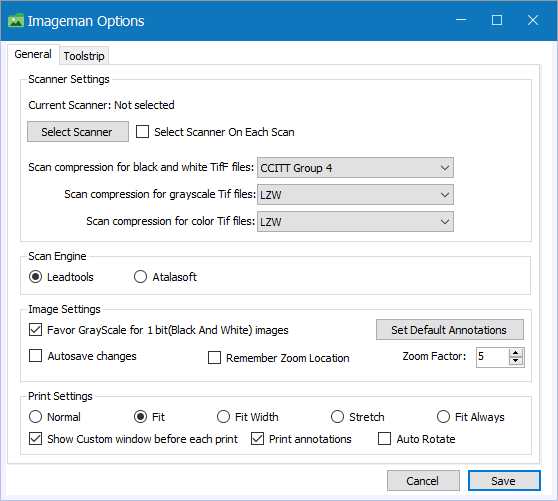Image resolution: width=558 pixels, height=501 pixels.
Task: Choose Stretch print option
Action: (337, 417)
